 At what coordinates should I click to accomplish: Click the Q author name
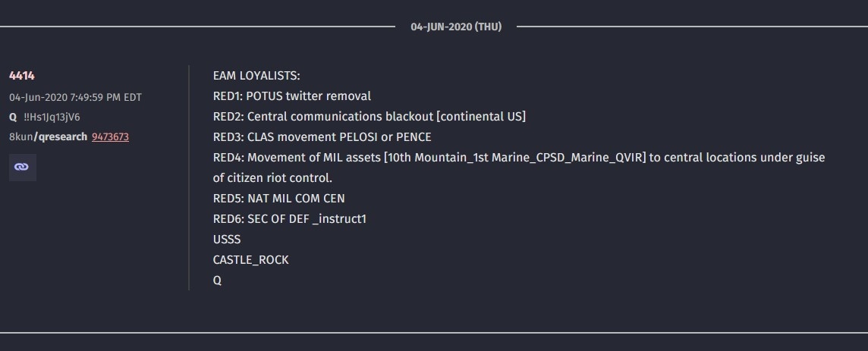point(13,118)
